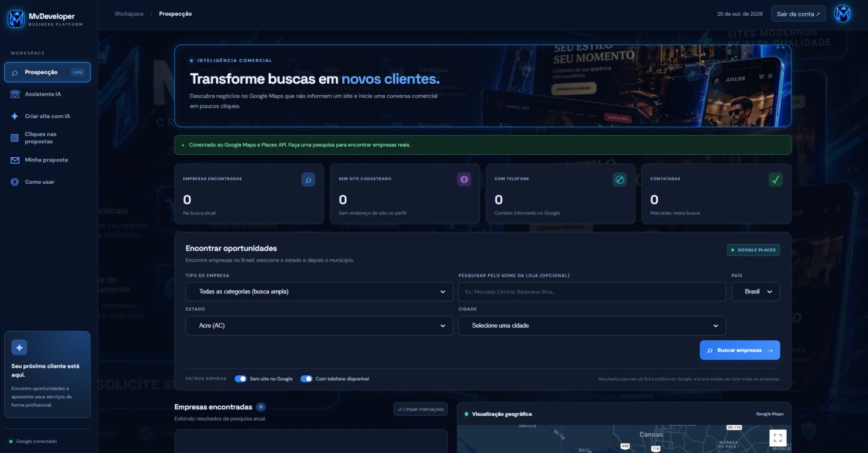
Task: Click the Como usar circle icon
Action: [14, 182]
